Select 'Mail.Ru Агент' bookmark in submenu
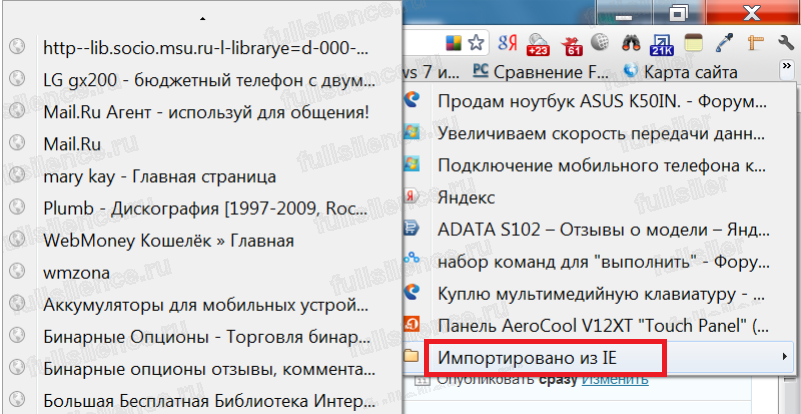801x414 pixels. [x=206, y=111]
